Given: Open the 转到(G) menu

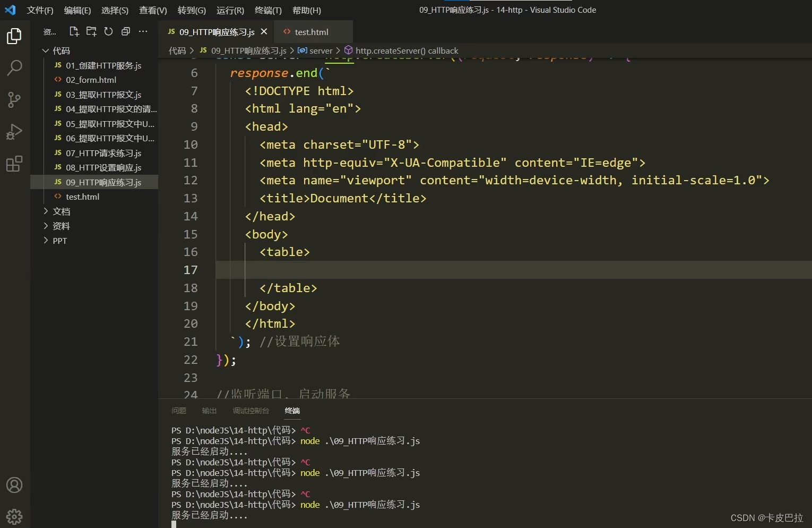Looking at the screenshot, I should (x=192, y=10).
